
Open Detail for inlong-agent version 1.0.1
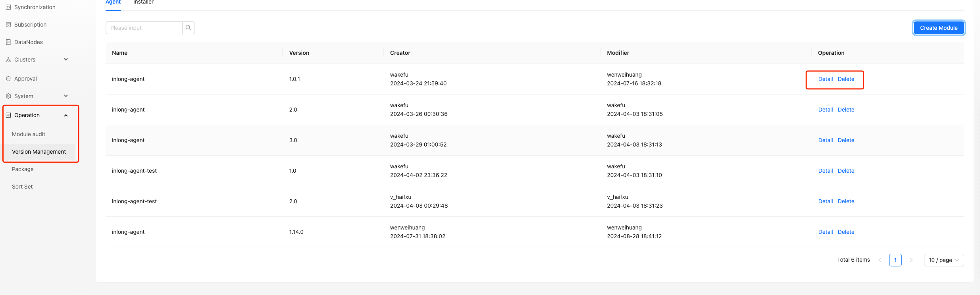tap(825, 79)
